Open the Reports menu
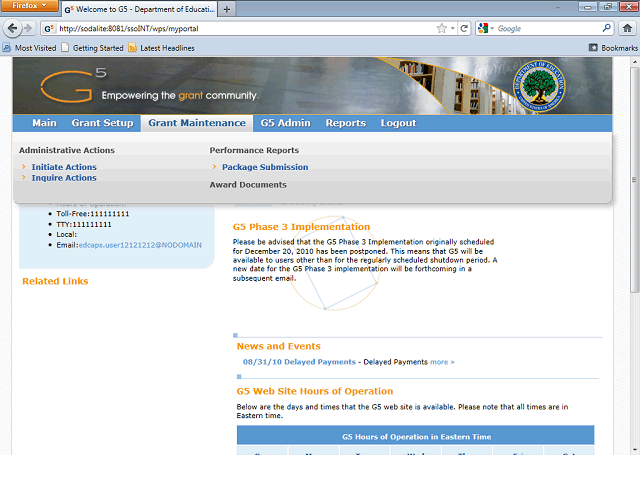The height and width of the screenshot is (480, 640). click(x=346, y=123)
